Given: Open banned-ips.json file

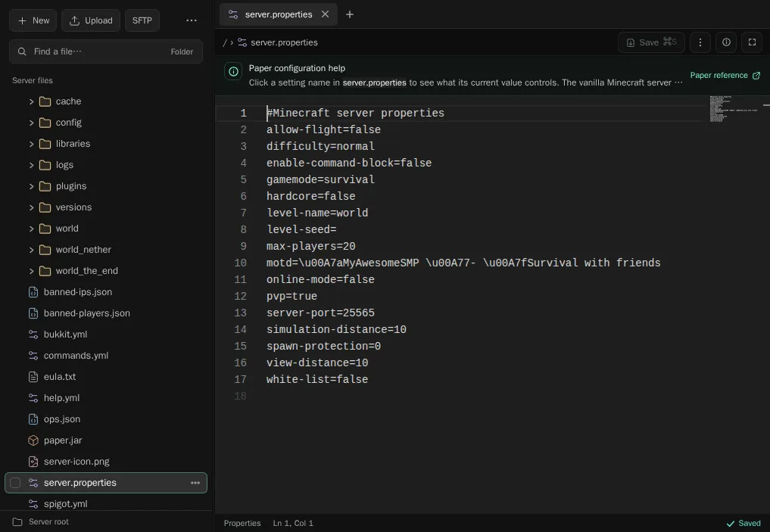Looking at the screenshot, I should (77, 292).
